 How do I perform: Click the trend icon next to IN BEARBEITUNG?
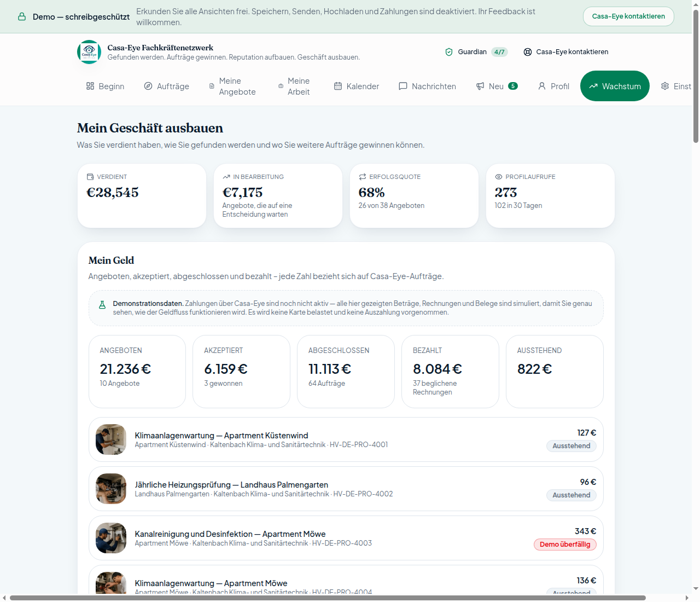226,177
